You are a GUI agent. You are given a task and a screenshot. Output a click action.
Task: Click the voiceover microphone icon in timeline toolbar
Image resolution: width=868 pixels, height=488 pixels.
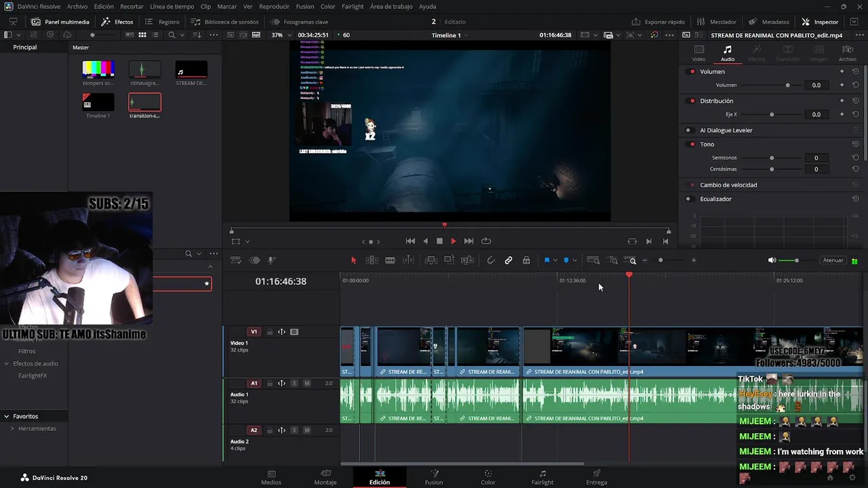click(x=272, y=260)
